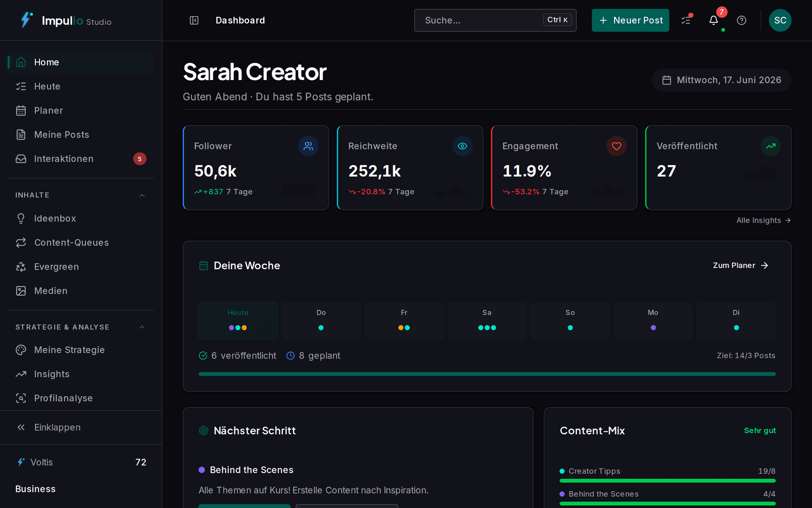Collapse the INHALTE section chevron

pyautogui.click(x=142, y=195)
